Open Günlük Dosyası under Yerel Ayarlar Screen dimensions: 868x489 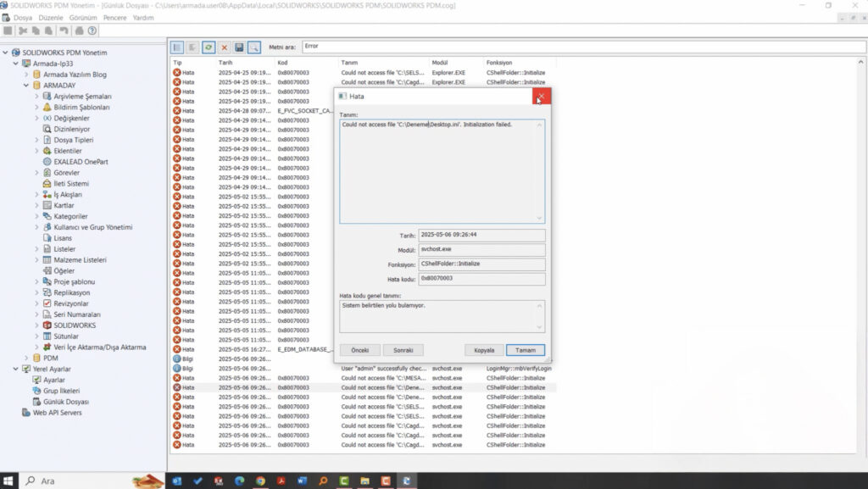click(65, 402)
